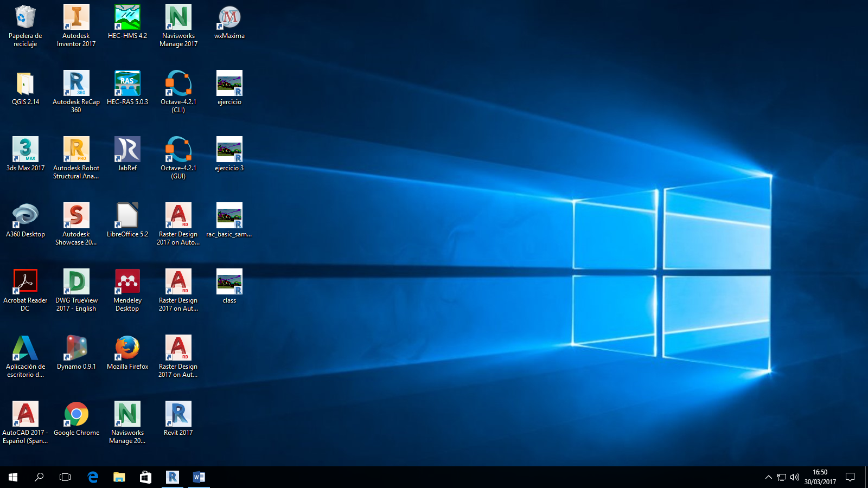Open the Windows Start menu
Viewport: 868px width, 488px height.
13,477
